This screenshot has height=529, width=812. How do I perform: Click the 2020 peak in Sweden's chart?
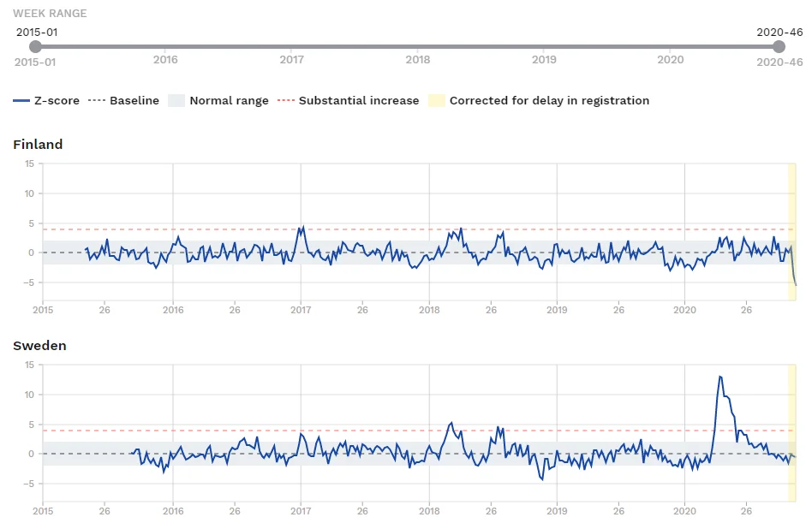[720, 377]
